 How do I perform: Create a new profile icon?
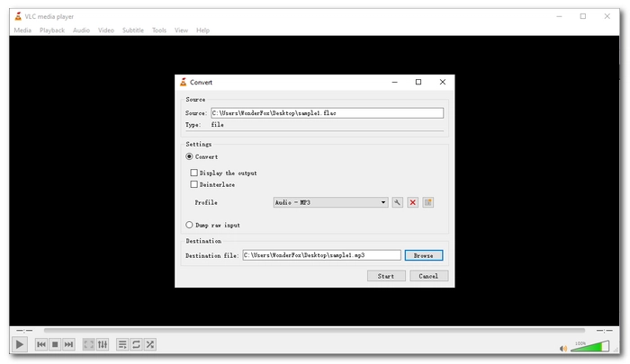pos(427,202)
